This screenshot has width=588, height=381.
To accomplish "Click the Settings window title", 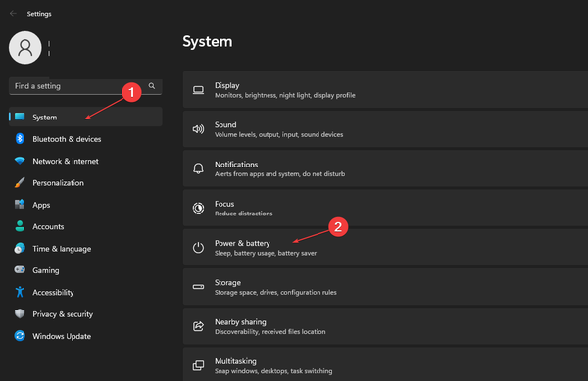I will click(x=39, y=14).
